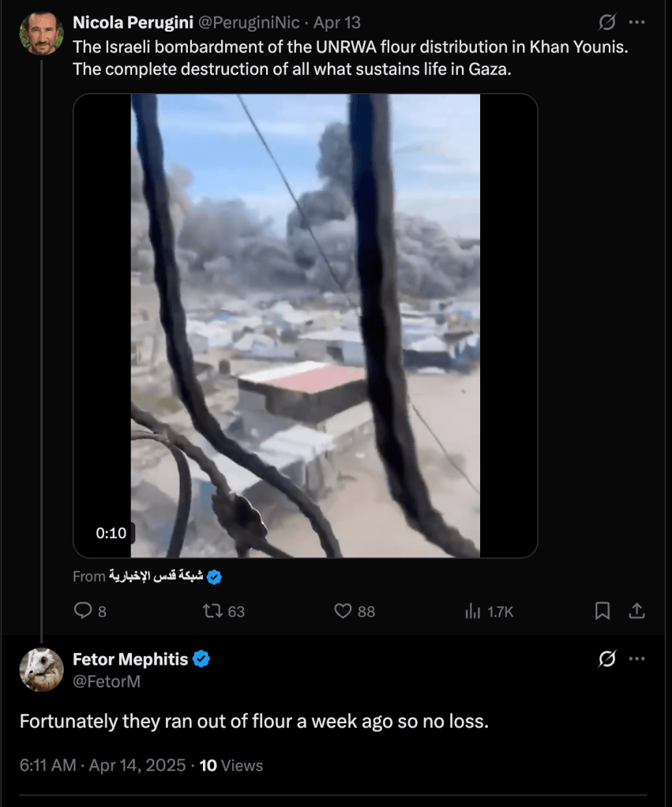Share the Khan Younis tweet
Viewport: 672px width, 807px height.
(x=636, y=610)
